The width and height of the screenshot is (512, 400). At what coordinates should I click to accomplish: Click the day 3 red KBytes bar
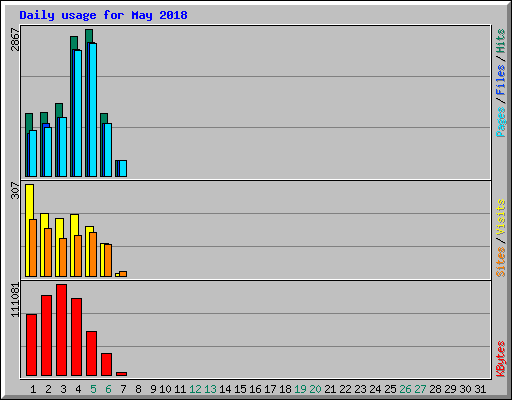pos(61,330)
